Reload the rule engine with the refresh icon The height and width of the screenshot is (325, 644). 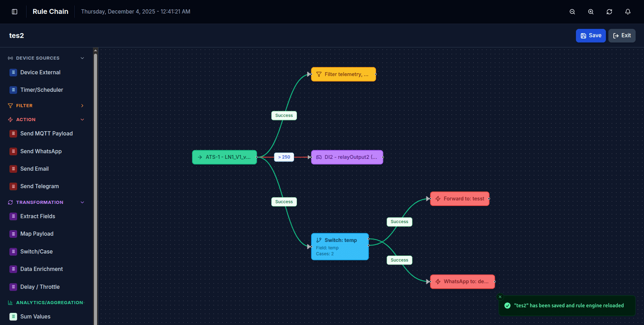(609, 11)
